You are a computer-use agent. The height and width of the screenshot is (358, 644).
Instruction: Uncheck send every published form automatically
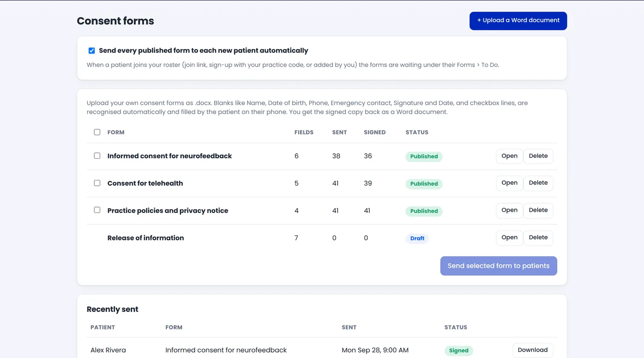click(92, 51)
